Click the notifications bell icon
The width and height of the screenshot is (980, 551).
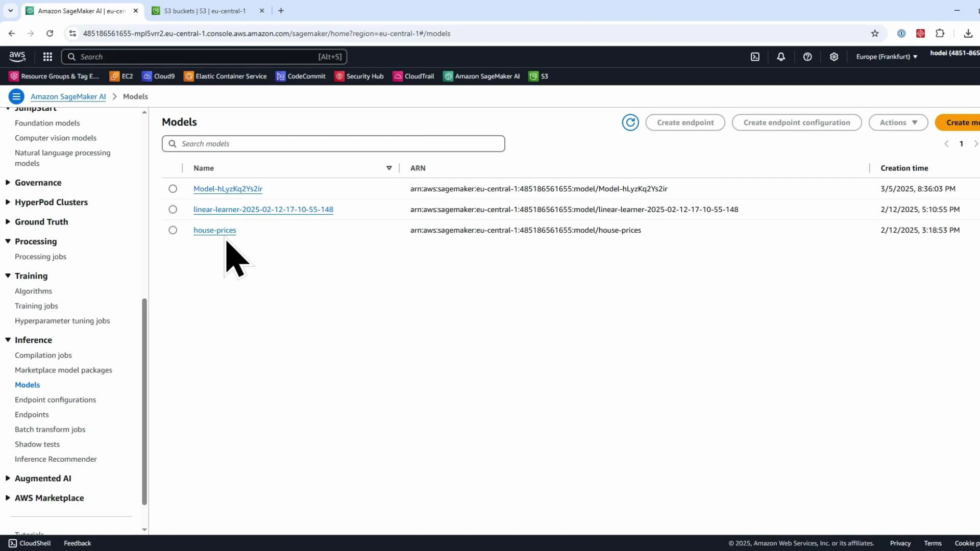point(781,57)
